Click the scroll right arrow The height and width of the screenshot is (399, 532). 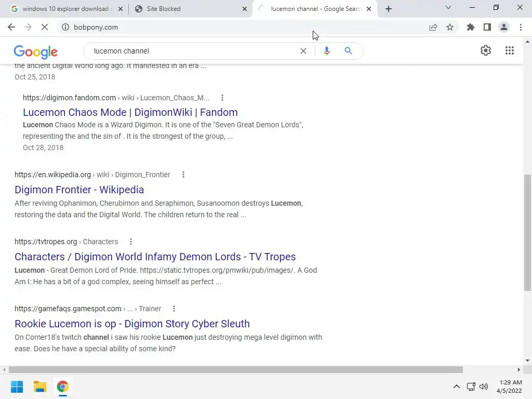[x=519, y=369]
